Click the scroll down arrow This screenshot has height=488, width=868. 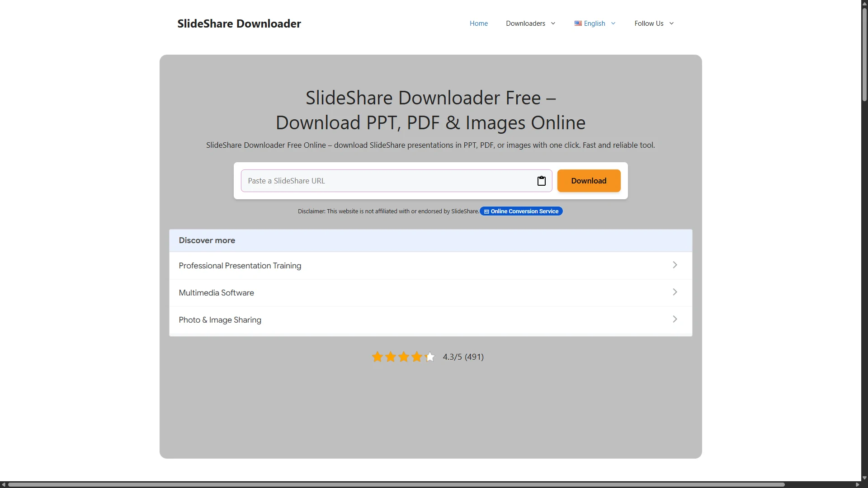click(x=864, y=478)
